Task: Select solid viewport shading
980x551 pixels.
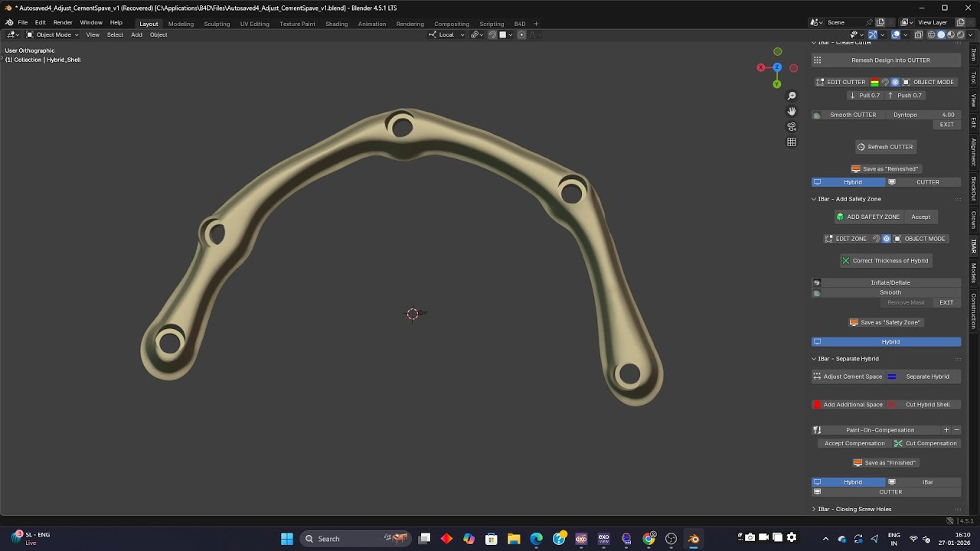Action: click(941, 34)
